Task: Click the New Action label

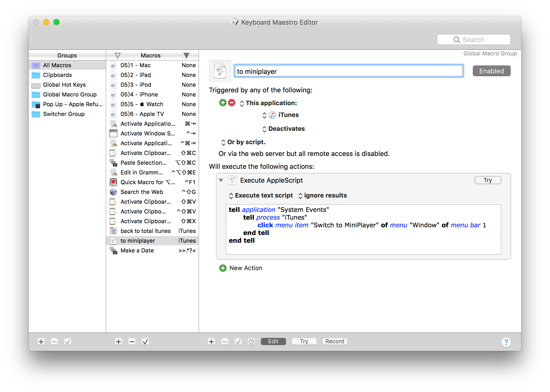Action: pyautogui.click(x=246, y=268)
